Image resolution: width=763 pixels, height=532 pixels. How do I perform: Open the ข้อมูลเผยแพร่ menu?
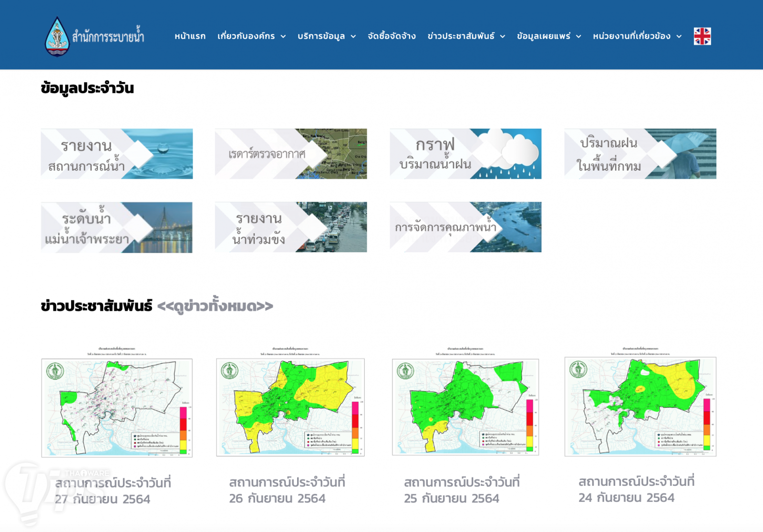tap(544, 36)
